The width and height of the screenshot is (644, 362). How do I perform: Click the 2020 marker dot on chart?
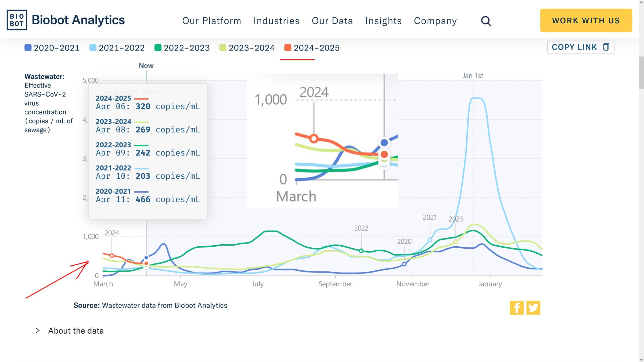[404, 264]
